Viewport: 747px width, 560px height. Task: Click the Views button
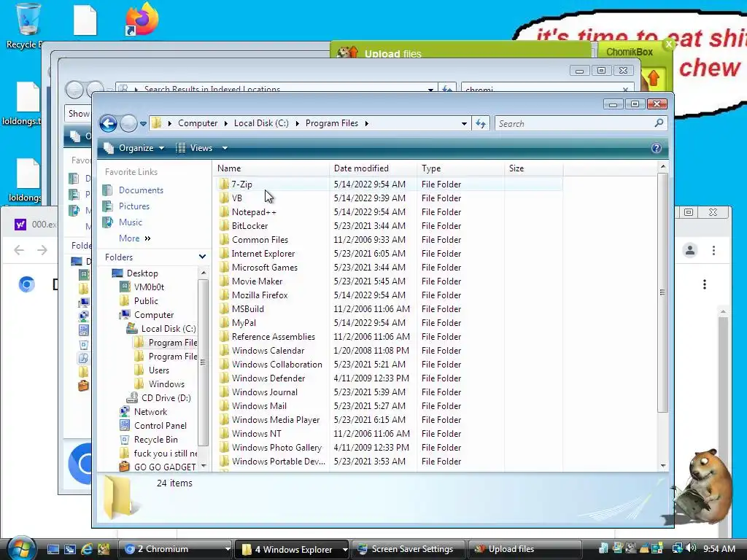(194, 148)
